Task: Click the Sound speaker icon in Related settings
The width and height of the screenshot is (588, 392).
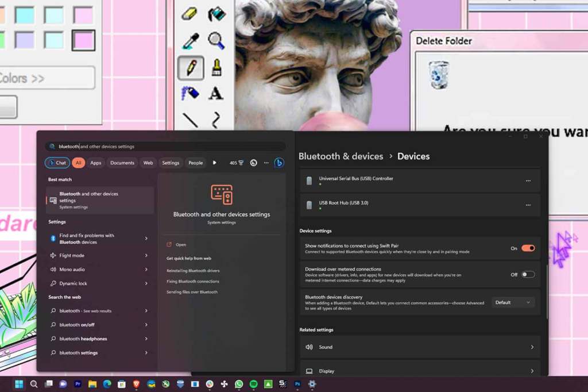Action: click(309, 347)
